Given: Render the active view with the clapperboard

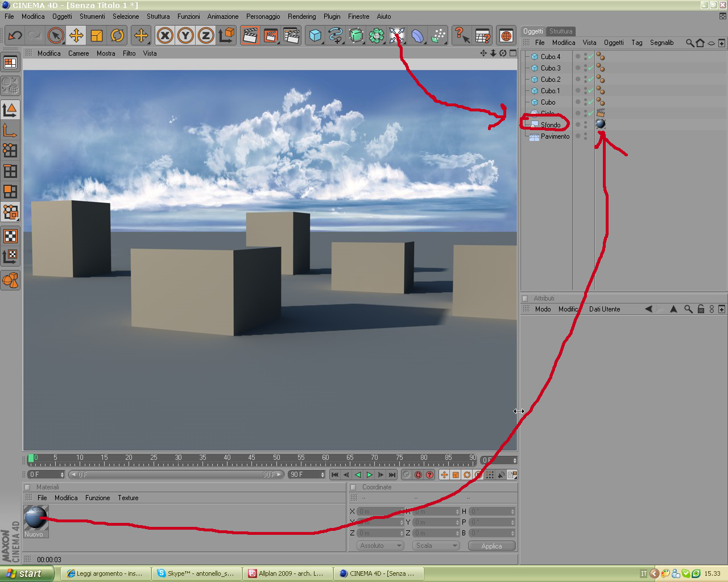Looking at the screenshot, I should (x=250, y=36).
